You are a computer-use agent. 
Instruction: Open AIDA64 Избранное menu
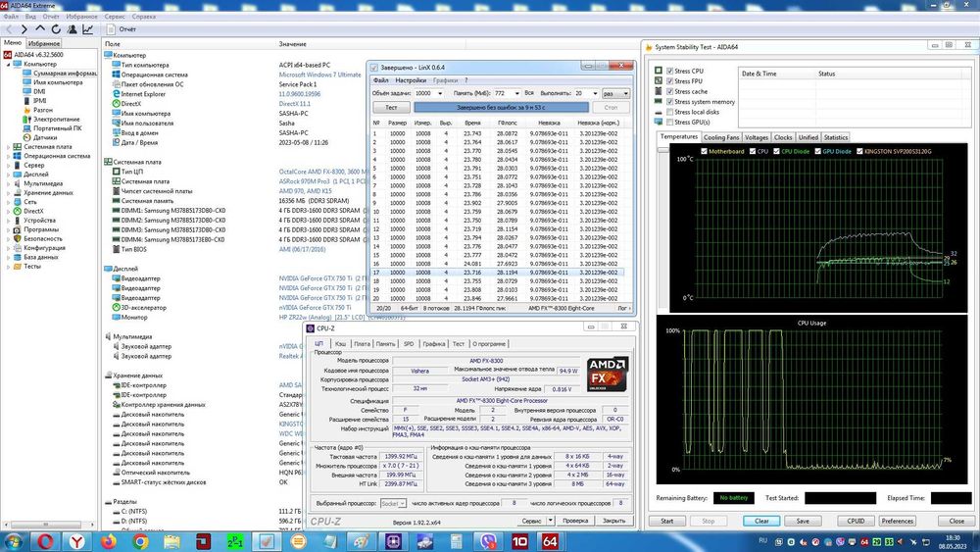click(81, 17)
